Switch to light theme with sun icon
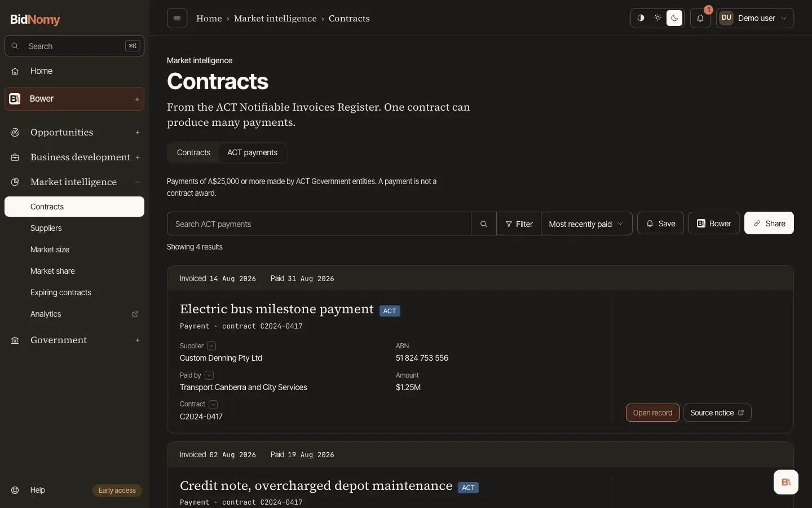 click(657, 18)
